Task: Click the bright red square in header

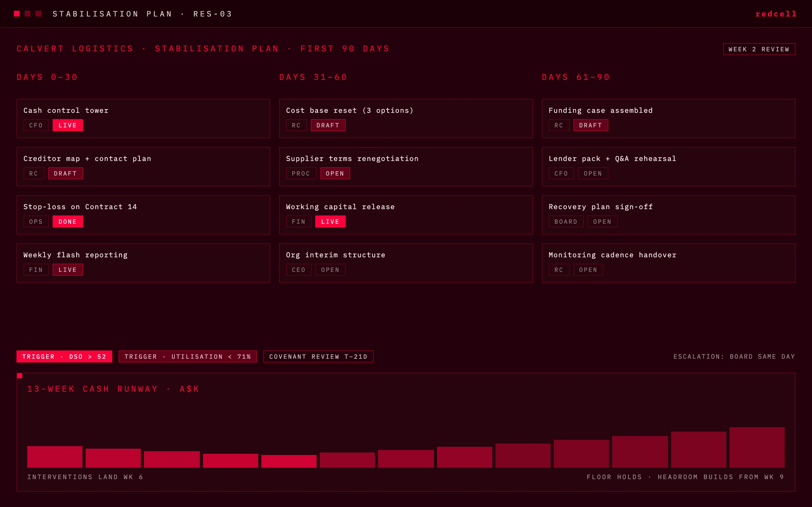Action: pyautogui.click(x=17, y=14)
